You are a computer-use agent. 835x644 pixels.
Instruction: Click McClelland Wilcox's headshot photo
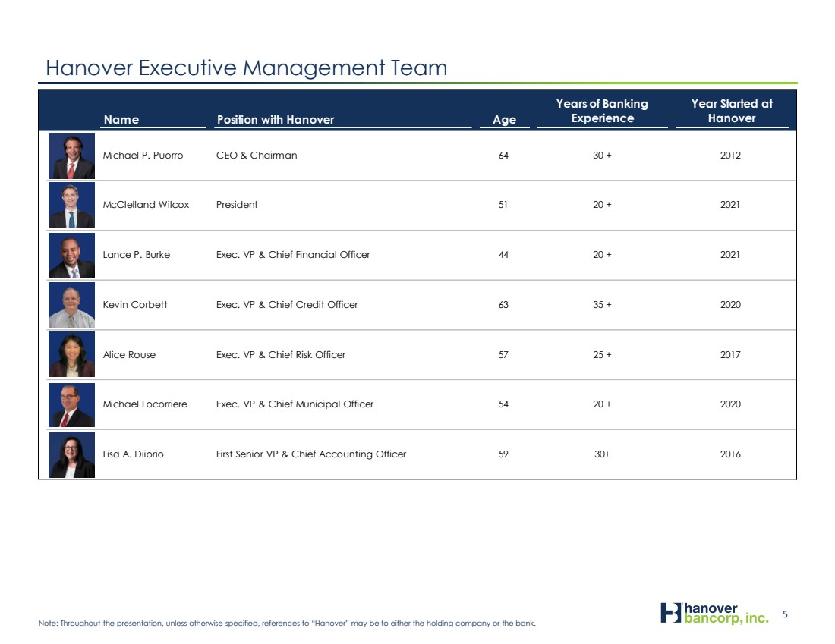71,205
